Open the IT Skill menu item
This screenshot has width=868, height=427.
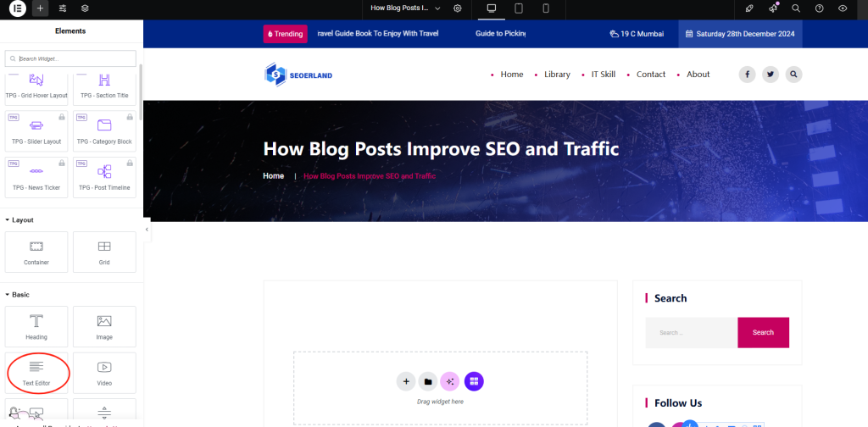tap(604, 75)
